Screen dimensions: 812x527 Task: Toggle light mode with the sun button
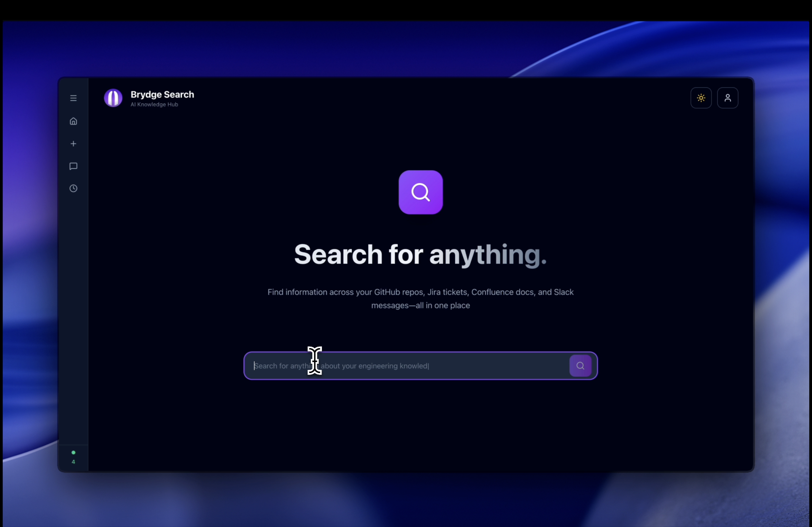[x=701, y=98]
